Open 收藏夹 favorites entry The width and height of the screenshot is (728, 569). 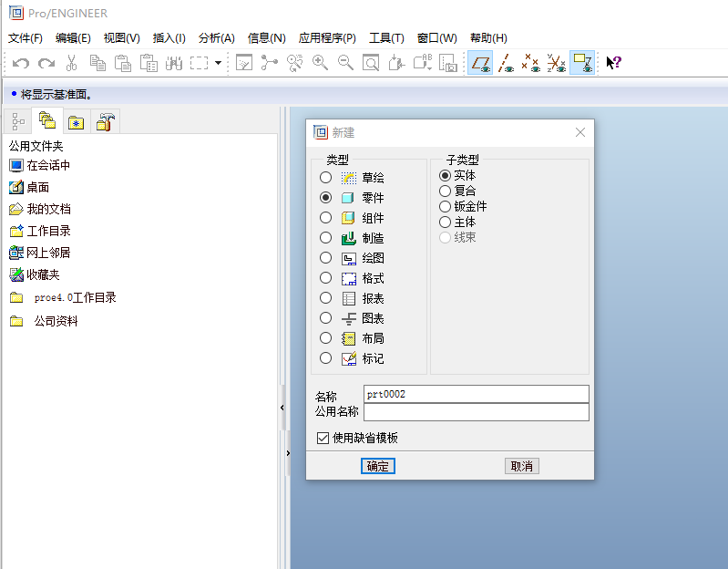pyautogui.click(x=35, y=275)
